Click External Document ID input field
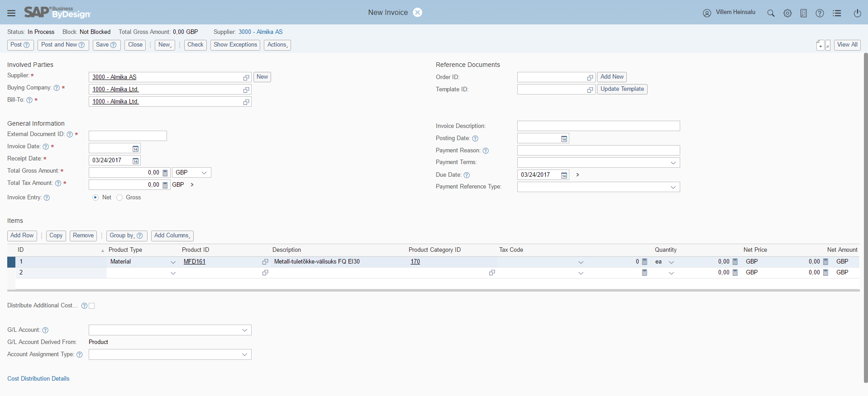This screenshot has width=868, height=396. tap(128, 136)
